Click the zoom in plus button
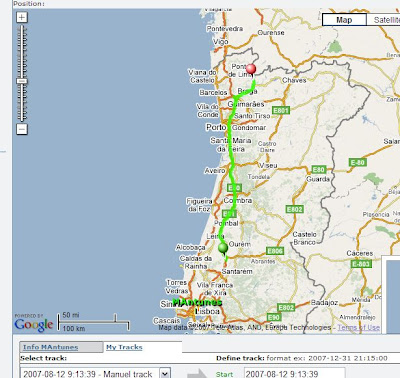The width and height of the screenshot is (400, 378). pyautogui.click(x=22, y=17)
